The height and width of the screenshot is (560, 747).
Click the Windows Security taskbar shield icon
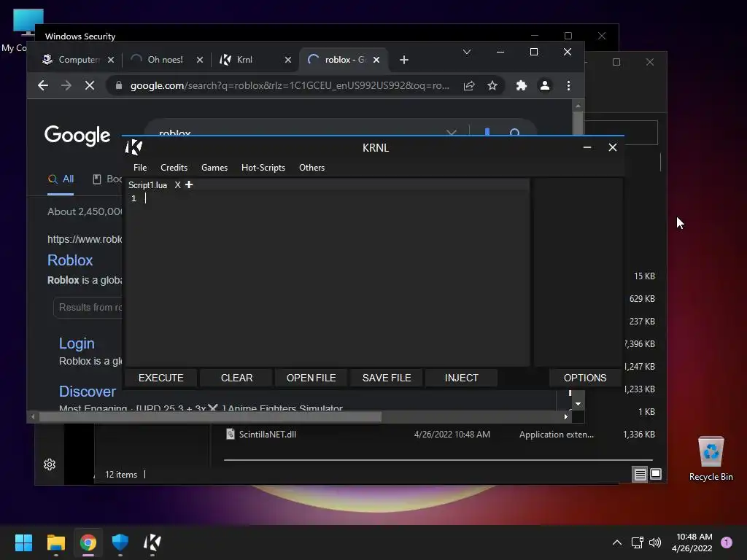tap(120, 542)
